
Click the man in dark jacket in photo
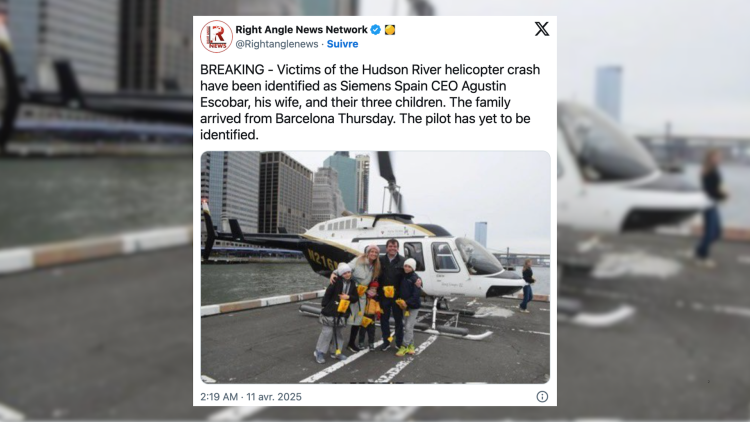click(392, 293)
